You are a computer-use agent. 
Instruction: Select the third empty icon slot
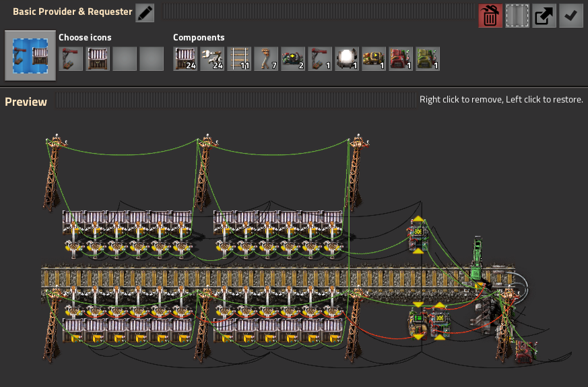(x=125, y=59)
